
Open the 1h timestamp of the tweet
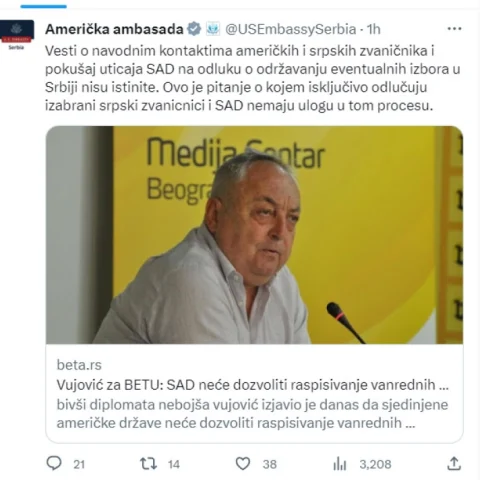(374, 29)
